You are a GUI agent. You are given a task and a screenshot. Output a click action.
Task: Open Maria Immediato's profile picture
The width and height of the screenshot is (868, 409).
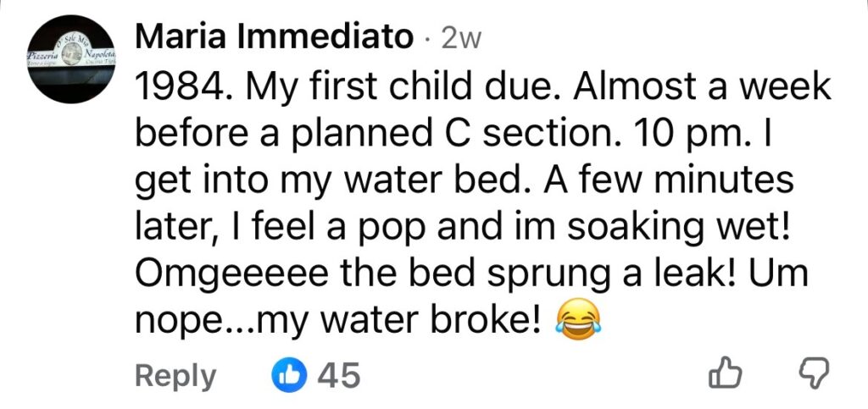point(71,59)
